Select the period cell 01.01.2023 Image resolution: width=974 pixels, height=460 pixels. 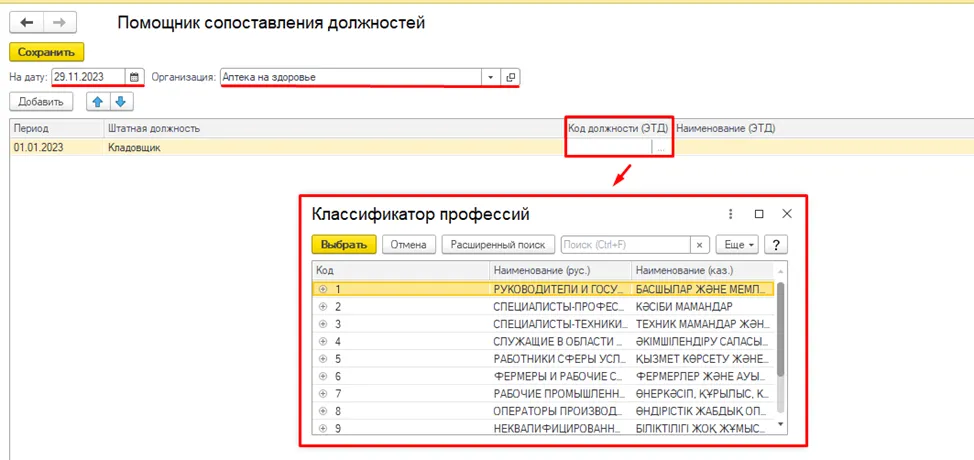point(57,148)
